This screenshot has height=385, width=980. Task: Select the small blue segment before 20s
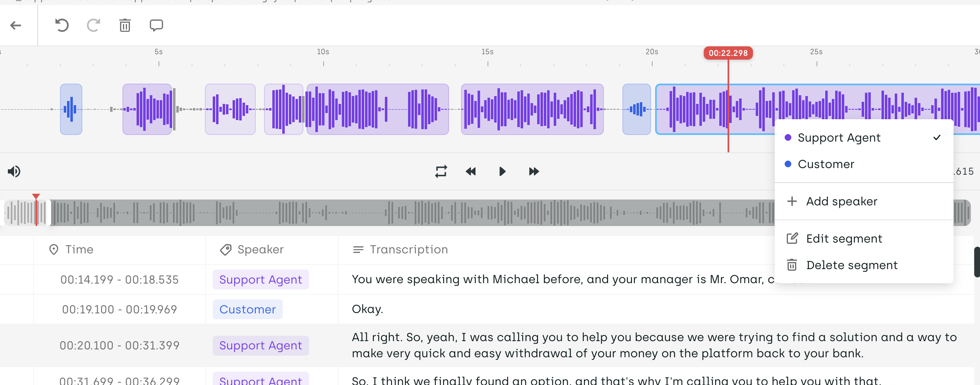tap(637, 109)
